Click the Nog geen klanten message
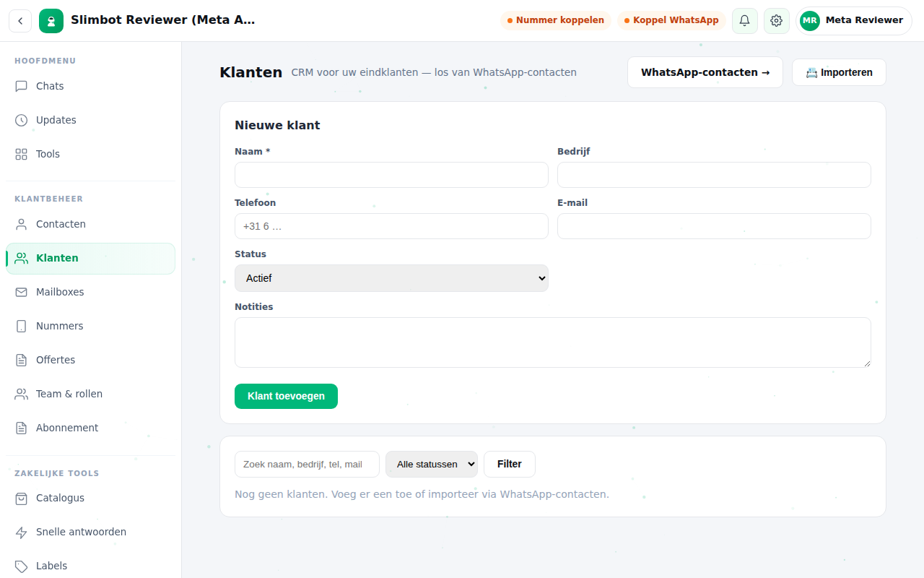 point(422,494)
